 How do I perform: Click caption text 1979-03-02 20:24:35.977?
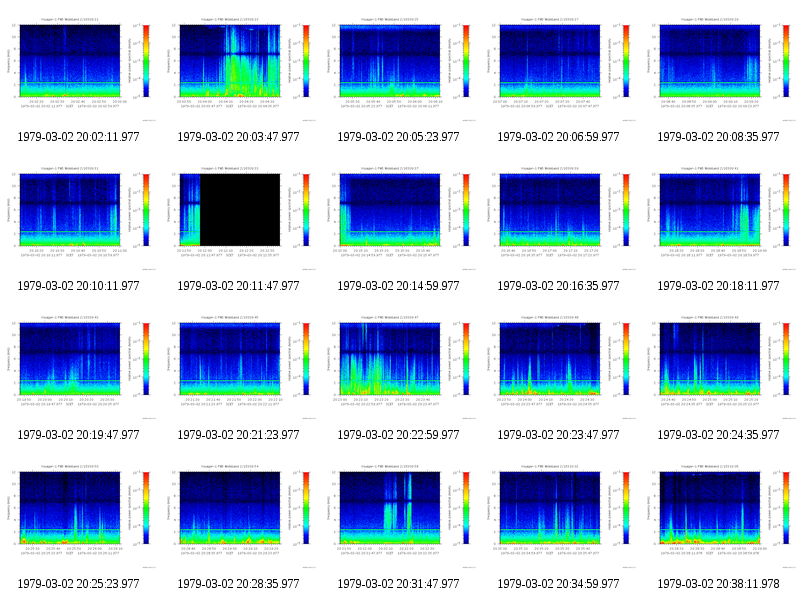coord(718,435)
